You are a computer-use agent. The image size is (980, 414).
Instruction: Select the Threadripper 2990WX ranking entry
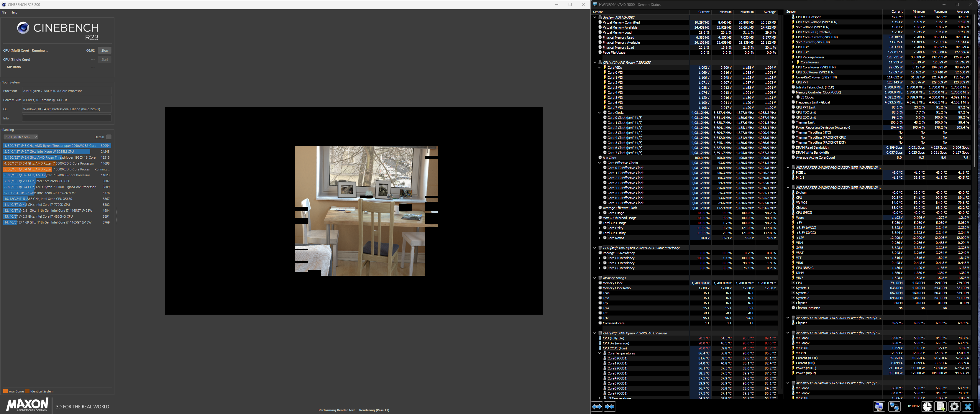[x=57, y=146]
